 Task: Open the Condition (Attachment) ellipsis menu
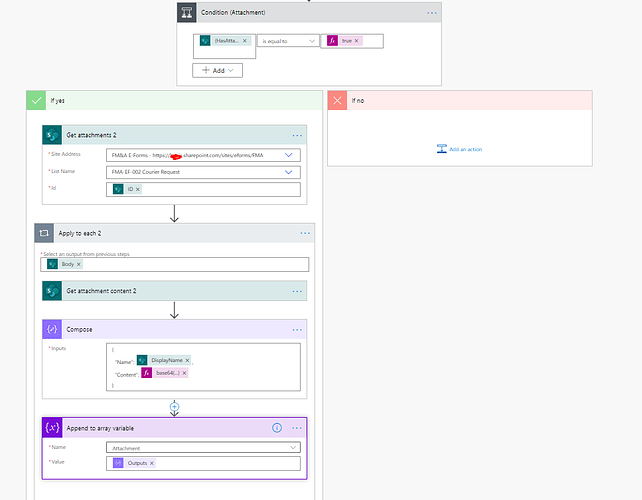[x=432, y=13]
